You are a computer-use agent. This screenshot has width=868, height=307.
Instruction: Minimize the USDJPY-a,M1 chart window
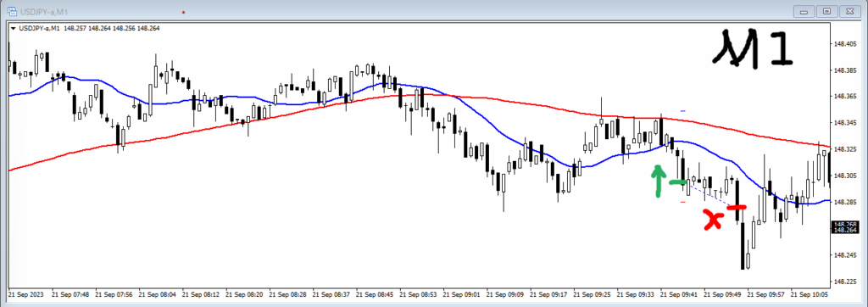coord(804,11)
